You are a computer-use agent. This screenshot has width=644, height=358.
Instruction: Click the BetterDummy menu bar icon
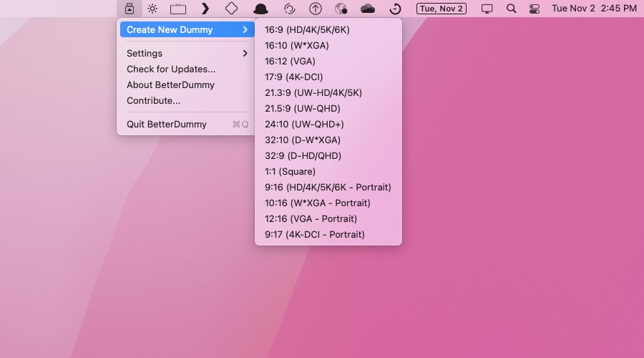(x=130, y=9)
